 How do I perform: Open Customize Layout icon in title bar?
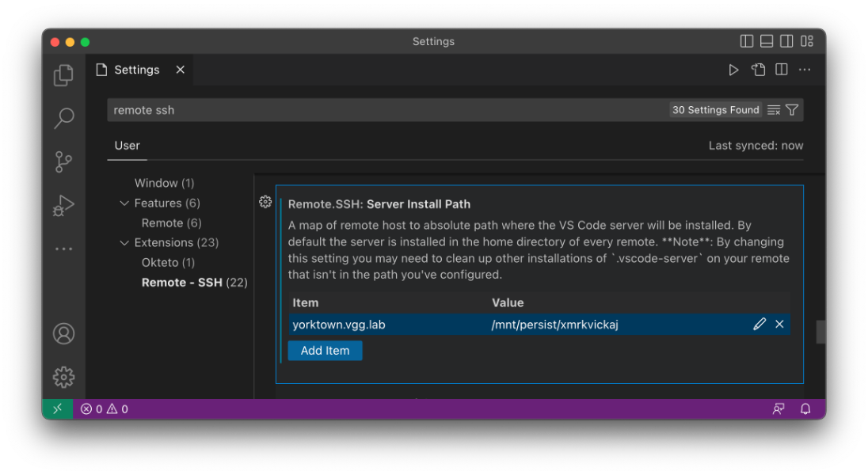tap(807, 41)
